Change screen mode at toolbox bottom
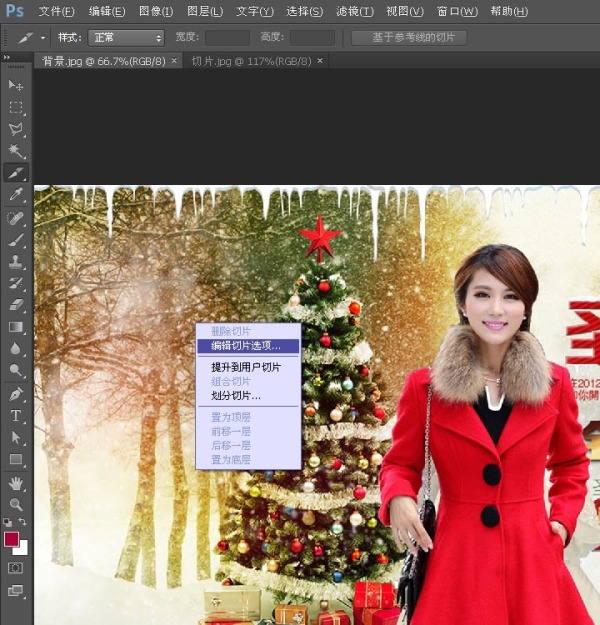 click(x=16, y=590)
